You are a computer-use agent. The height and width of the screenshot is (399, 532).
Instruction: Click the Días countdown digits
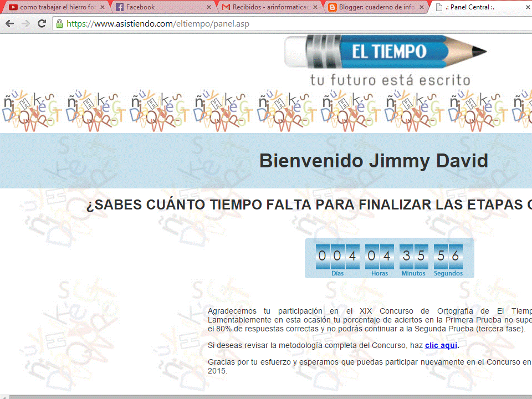[x=337, y=257]
